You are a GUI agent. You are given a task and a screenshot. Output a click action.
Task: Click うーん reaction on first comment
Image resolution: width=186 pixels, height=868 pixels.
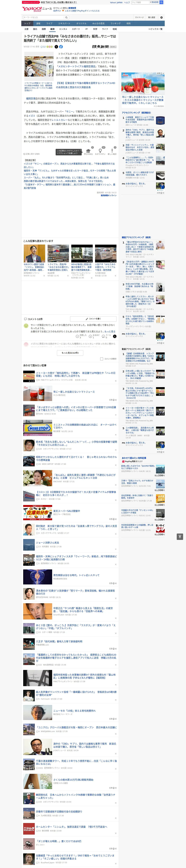[107, 336]
